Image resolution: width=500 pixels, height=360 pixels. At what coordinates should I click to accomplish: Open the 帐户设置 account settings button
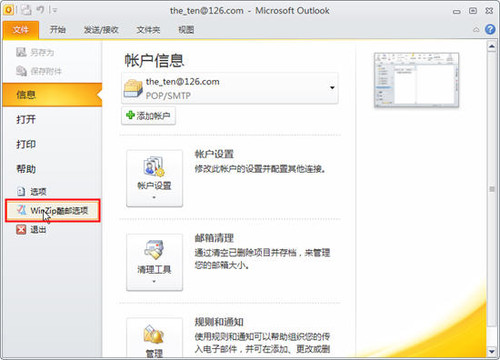(x=154, y=178)
